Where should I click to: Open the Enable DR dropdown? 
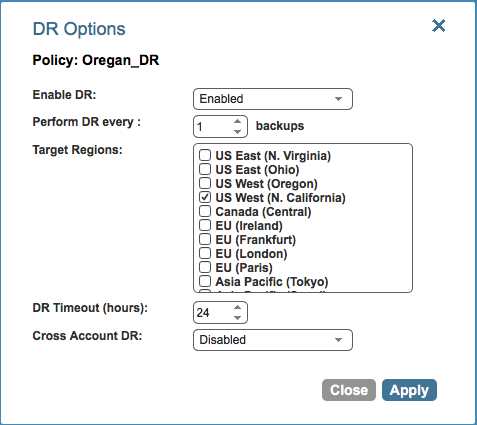point(273,99)
